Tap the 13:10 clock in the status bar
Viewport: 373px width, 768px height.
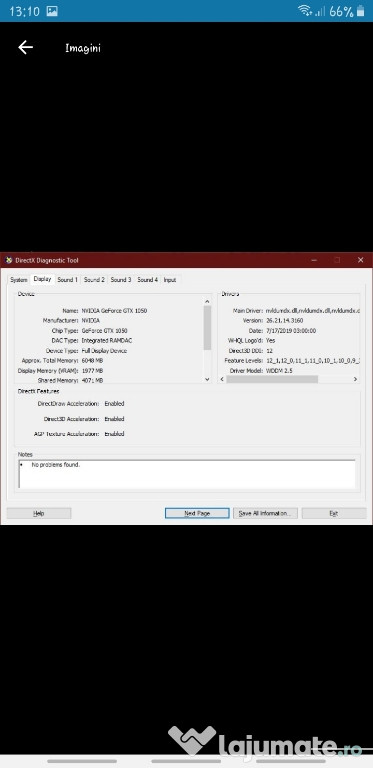point(23,11)
